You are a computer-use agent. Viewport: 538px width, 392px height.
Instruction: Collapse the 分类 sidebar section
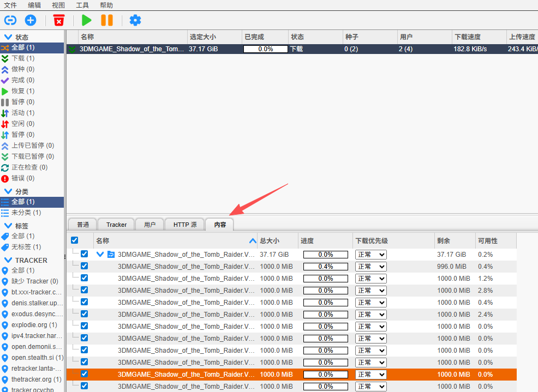click(x=8, y=191)
